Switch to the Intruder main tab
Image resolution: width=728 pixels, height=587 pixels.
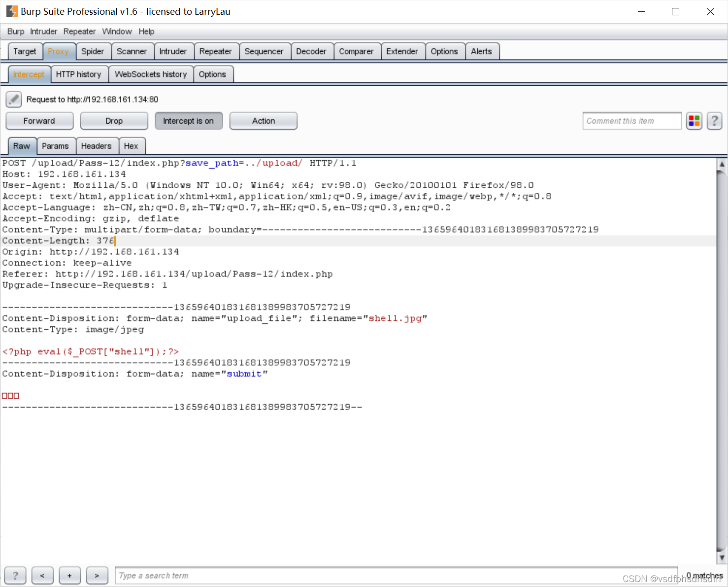(173, 51)
